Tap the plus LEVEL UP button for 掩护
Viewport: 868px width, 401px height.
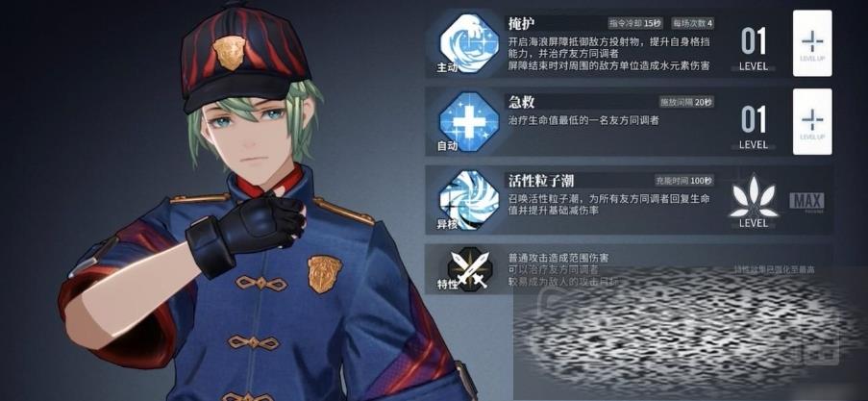[812, 43]
